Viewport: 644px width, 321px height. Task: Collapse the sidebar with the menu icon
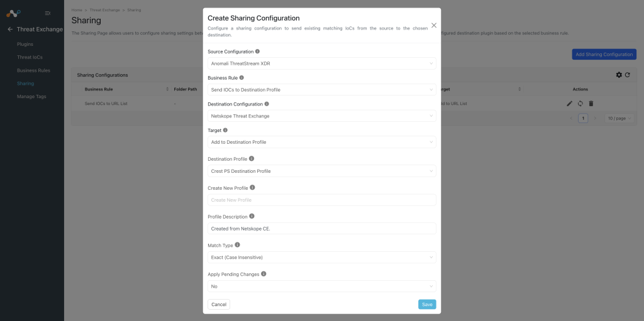point(48,13)
